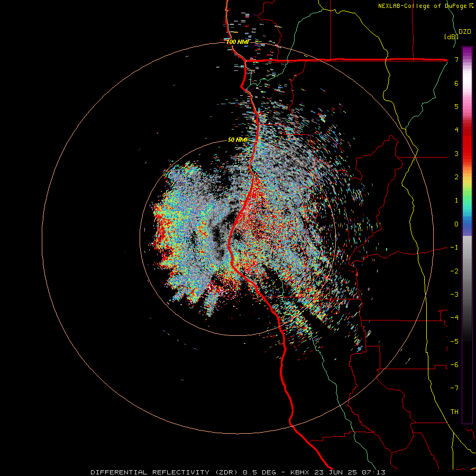This screenshot has height=476, width=476.
Task: Click the -5 value on the color scale
Action: (454, 341)
